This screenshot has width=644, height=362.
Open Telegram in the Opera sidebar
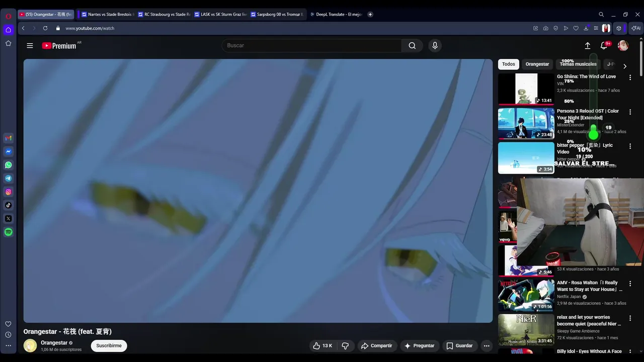click(9, 178)
